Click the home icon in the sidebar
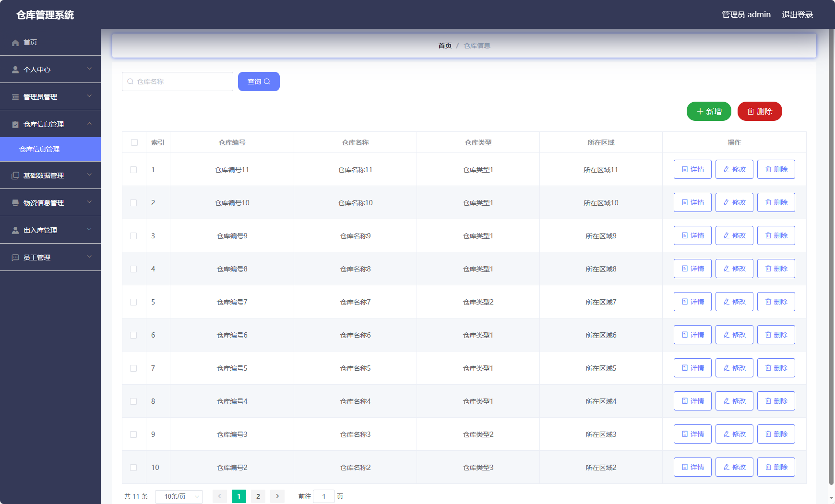This screenshot has width=835, height=504. tap(15, 43)
